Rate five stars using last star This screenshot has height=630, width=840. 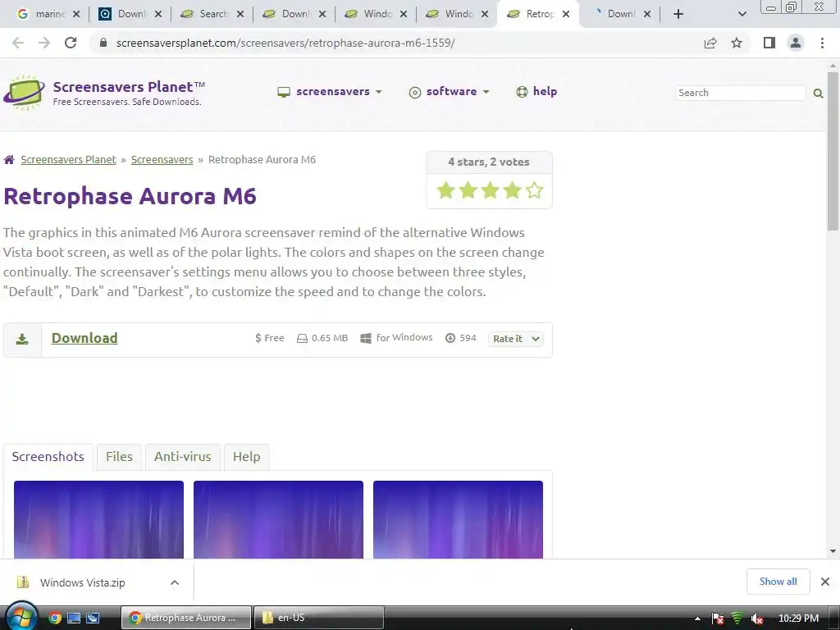[x=534, y=190]
